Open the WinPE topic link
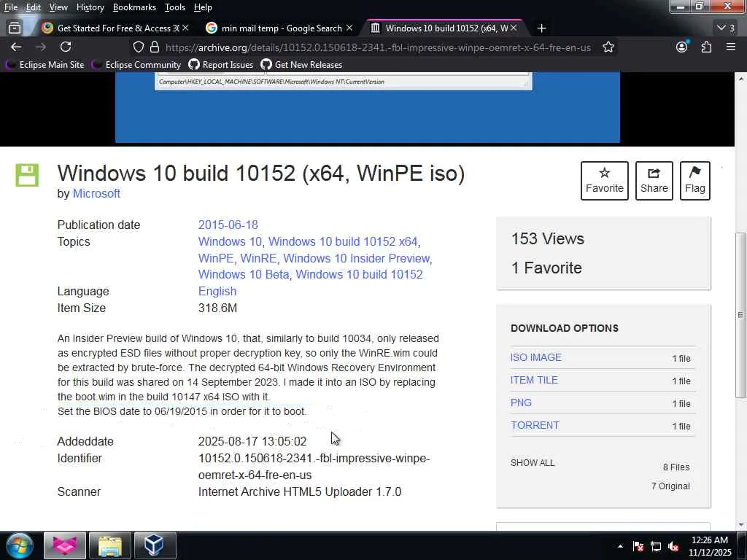Viewport: 747px width, 560px height. tap(216, 258)
